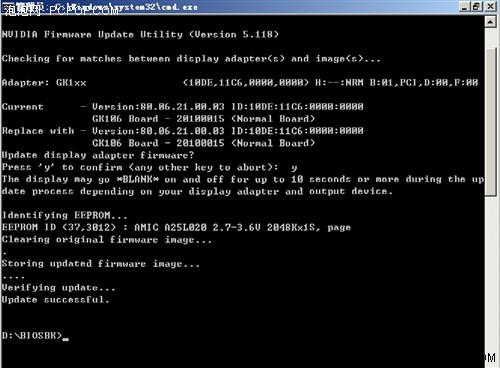Click the "Press 'y' to confirm" line
The height and width of the screenshot is (368, 500).
click(150, 167)
